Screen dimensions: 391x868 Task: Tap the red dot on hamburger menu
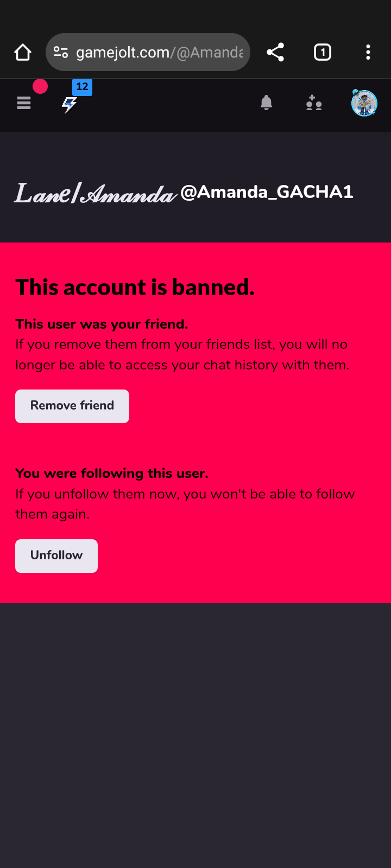coord(40,86)
